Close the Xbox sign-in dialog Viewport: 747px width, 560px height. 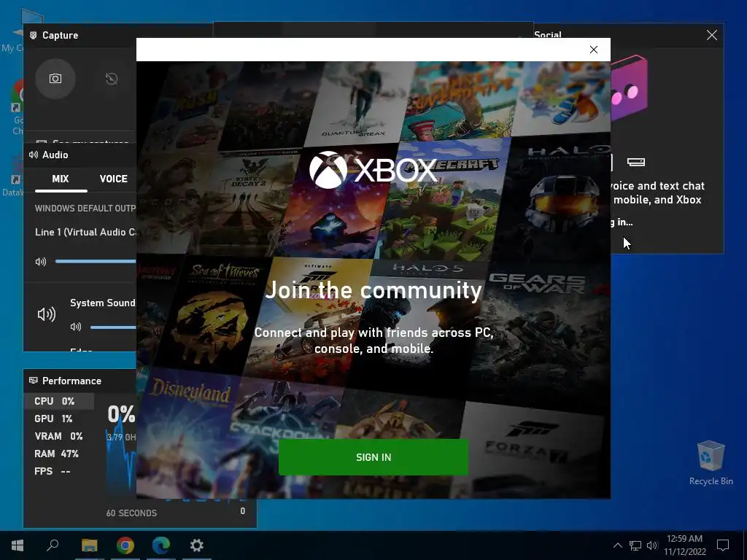[594, 50]
